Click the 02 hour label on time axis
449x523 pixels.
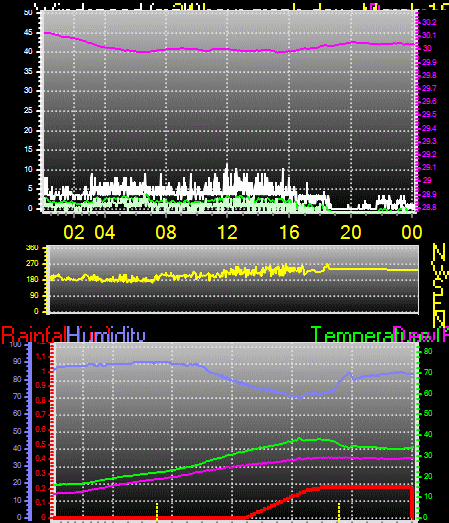click(x=74, y=232)
